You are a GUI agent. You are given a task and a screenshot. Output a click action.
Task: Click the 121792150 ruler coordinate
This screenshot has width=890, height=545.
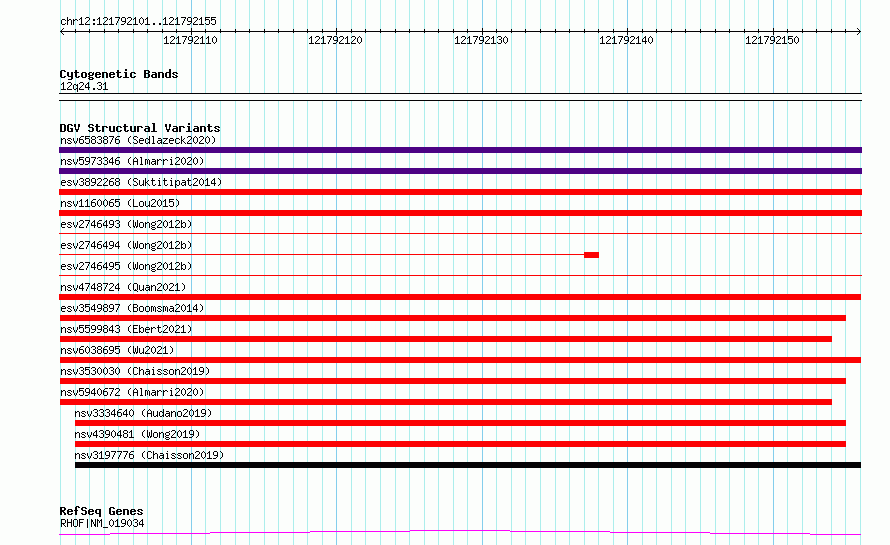[772, 40]
